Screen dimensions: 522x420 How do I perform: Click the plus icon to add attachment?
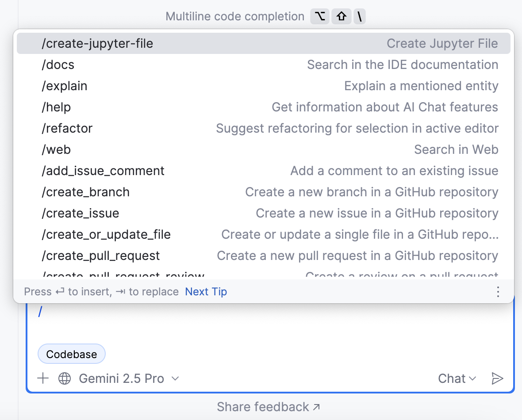(x=43, y=378)
